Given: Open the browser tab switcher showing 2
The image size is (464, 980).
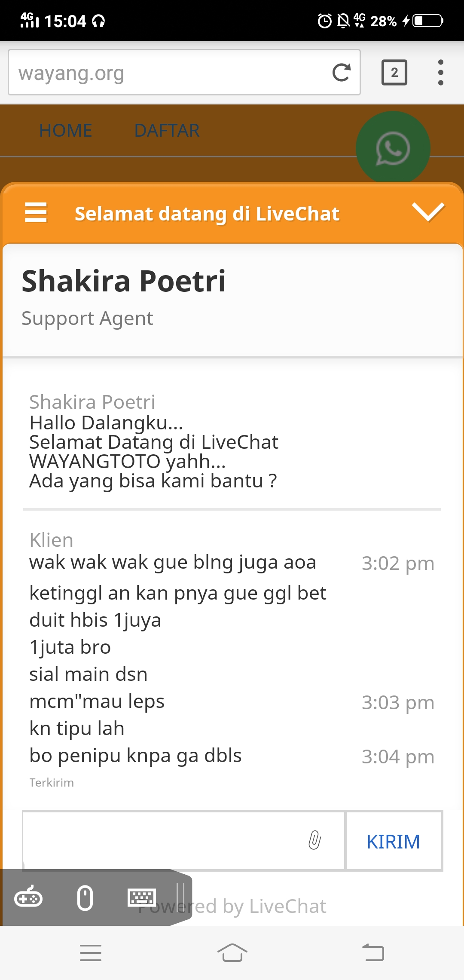Looking at the screenshot, I should click(394, 72).
